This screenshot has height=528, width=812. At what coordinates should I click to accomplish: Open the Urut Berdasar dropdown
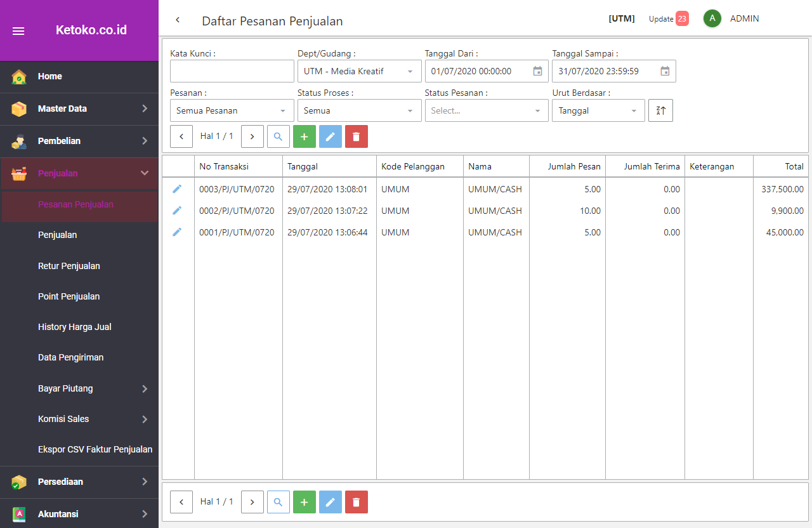click(598, 110)
